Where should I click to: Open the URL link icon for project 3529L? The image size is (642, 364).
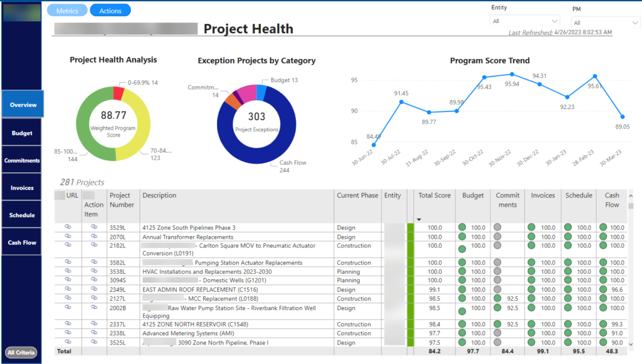point(69,227)
